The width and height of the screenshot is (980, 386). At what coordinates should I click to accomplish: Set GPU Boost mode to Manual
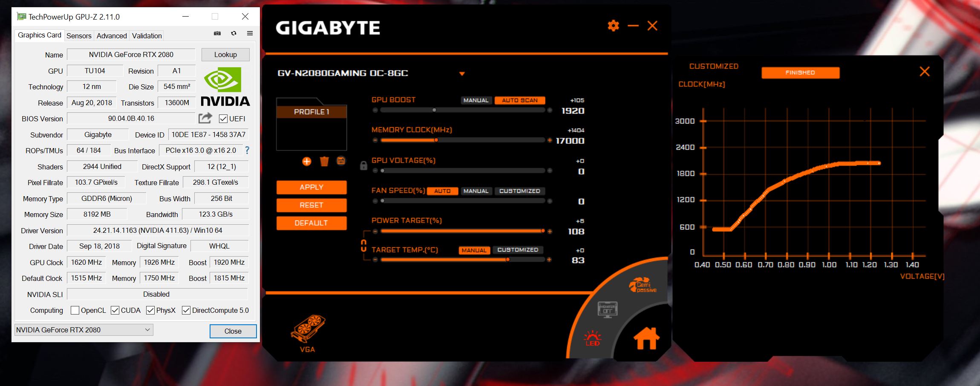(476, 100)
